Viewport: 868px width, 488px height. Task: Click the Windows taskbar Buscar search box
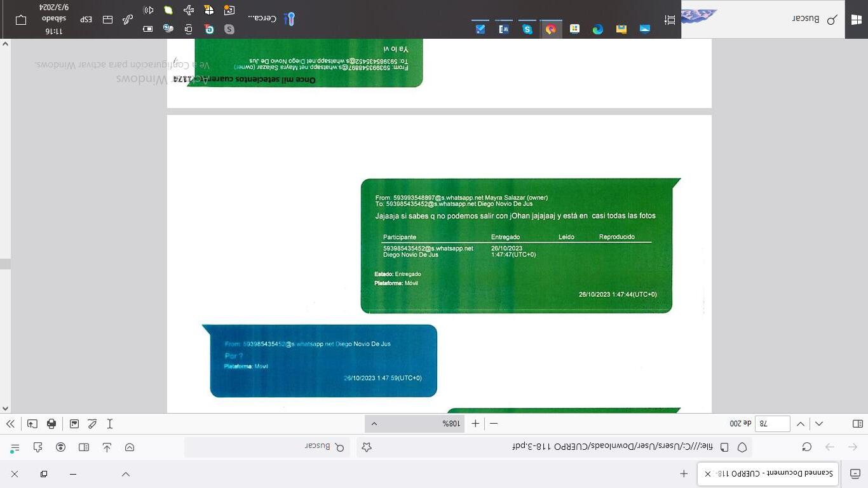[x=763, y=19]
